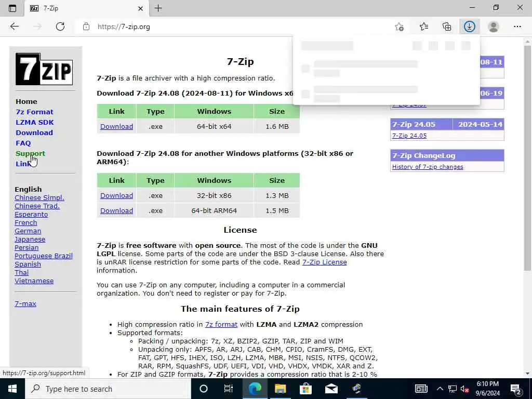The width and height of the screenshot is (532, 399).
Task: Open the Download sidebar page
Action: click(x=34, y=132)
